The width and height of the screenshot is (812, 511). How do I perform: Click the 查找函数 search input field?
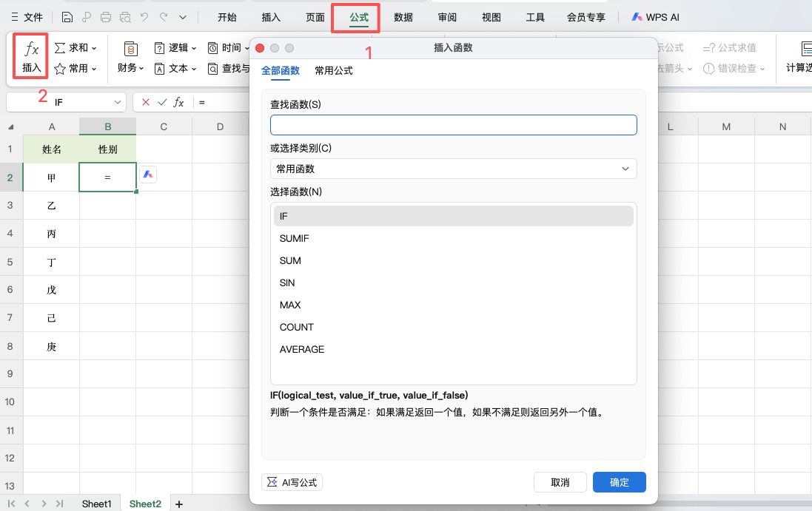pyautogui.click(x=453, y=125)
